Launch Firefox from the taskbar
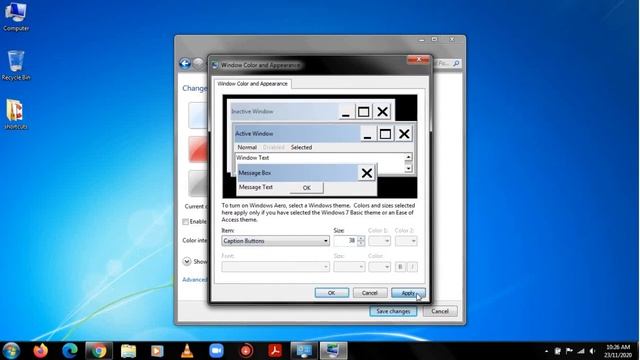The image size is (640, 360). tap(40, 351)
